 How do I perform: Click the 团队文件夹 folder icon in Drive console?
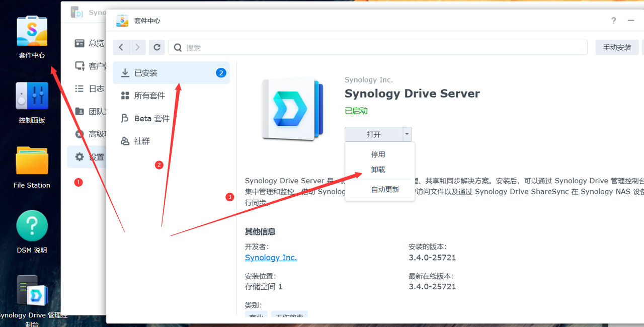(x=79, y=111)
